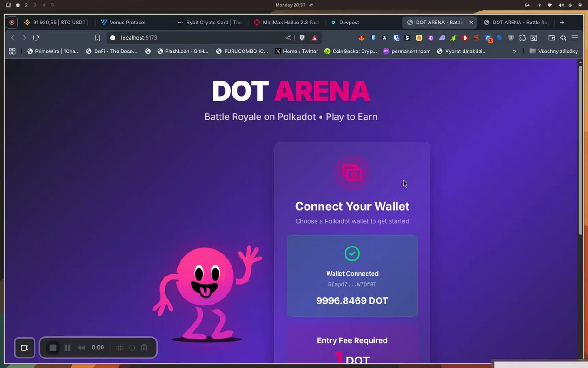588x368 pixels.
Task: Open the recorder grid effects icon
Action: (119, 348)
